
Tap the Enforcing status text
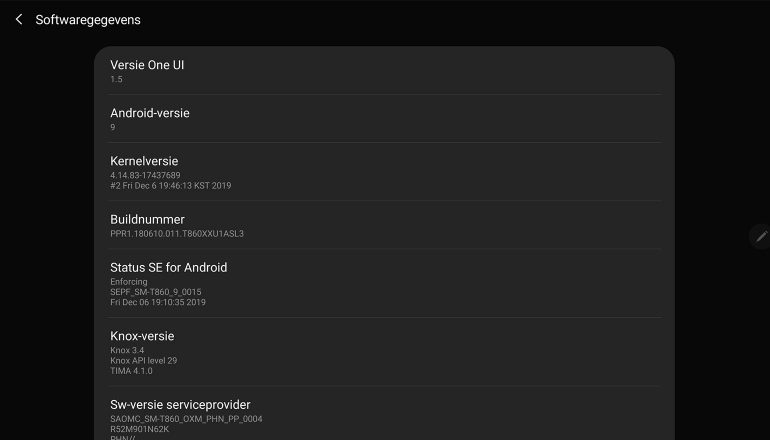point(128,282)
